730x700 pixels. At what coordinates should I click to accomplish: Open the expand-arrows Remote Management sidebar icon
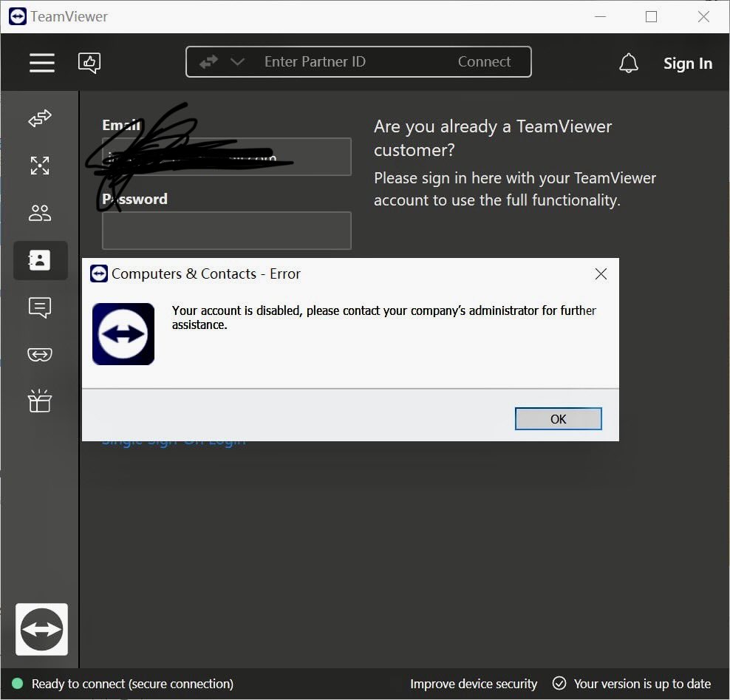40,166
